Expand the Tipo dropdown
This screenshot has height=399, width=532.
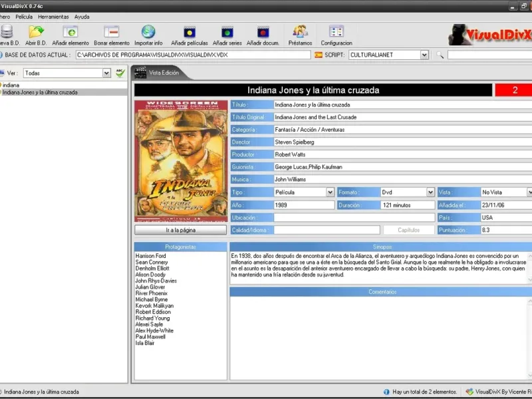pos(330,192)
